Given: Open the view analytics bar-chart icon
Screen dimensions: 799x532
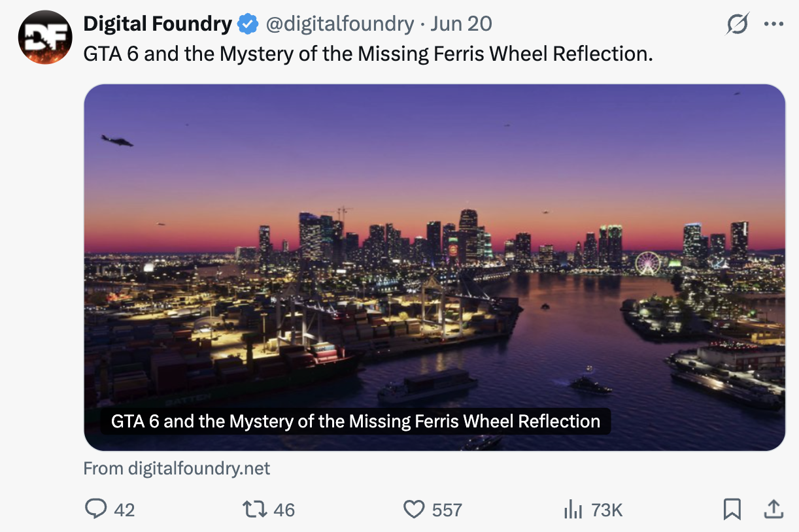Looking at the screenshot, I should click(573, 510).
